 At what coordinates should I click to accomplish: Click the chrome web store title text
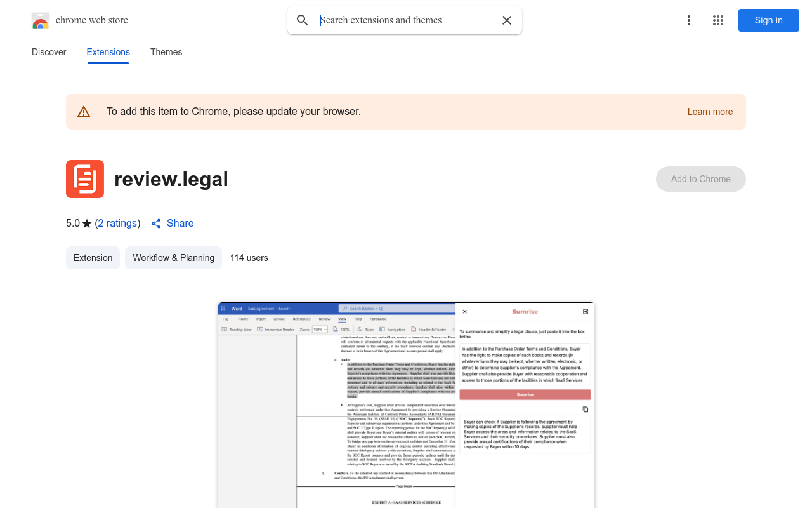92,20
